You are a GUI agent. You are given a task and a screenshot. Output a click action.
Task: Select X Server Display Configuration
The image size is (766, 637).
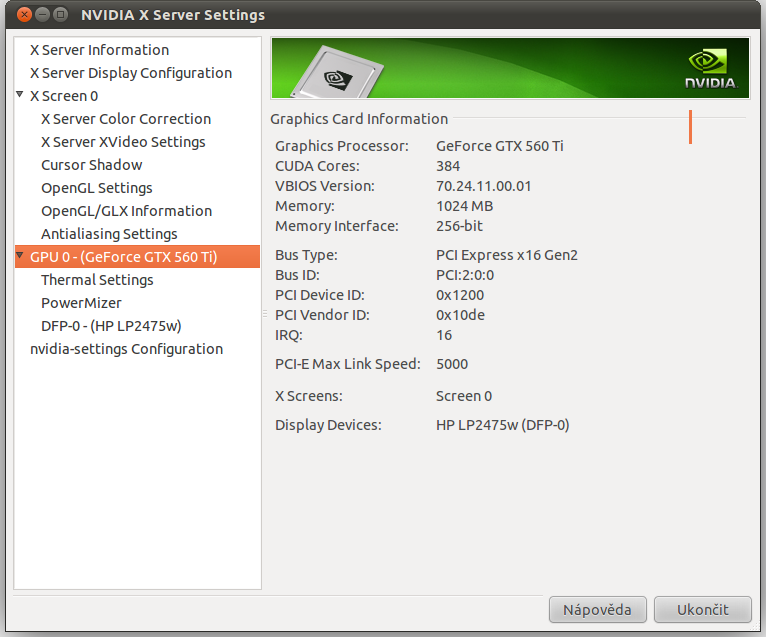click(x=130, y=73)
